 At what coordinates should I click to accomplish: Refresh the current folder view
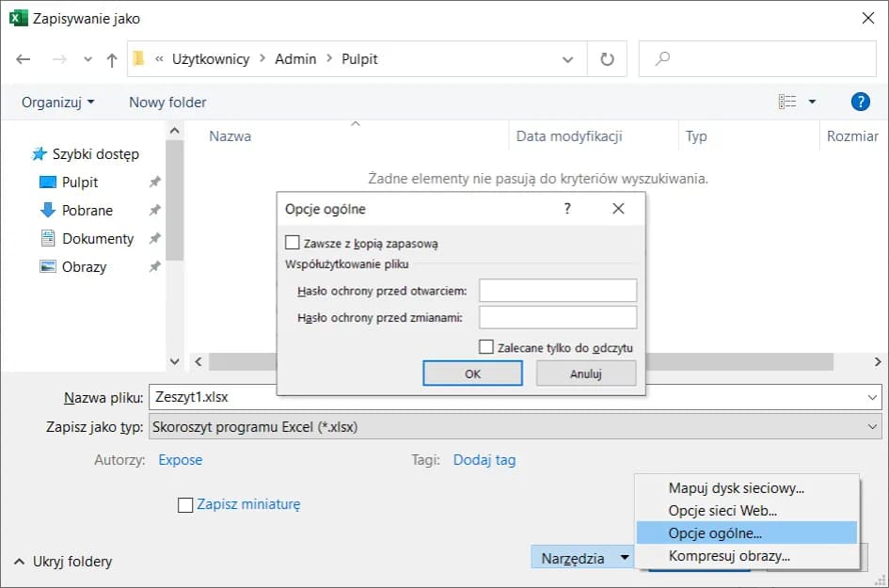606,58
